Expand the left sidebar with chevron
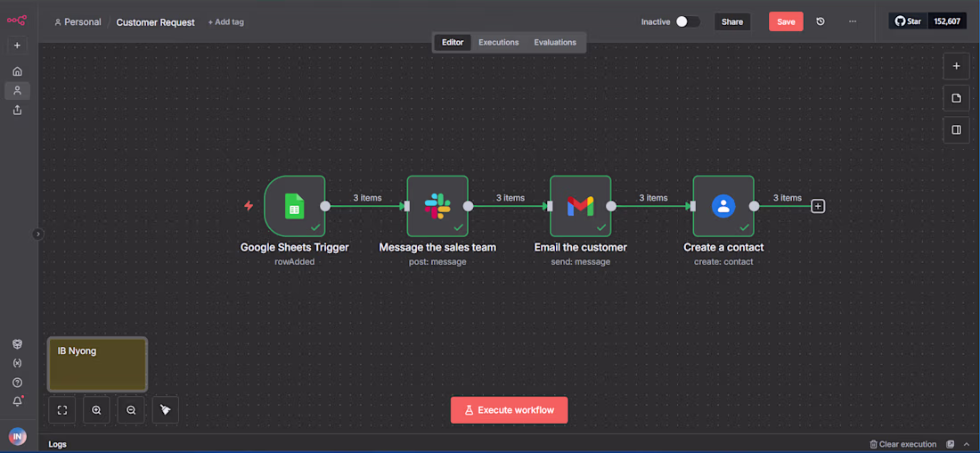 tap(38, 234)
